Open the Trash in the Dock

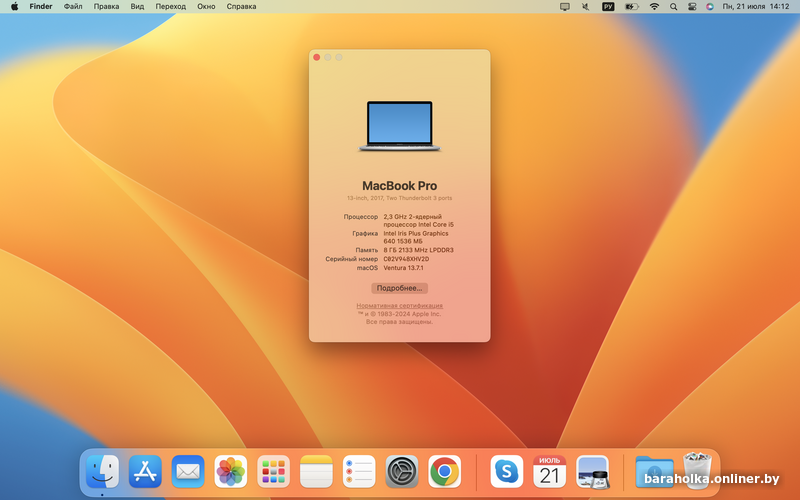tap(697, 470)
